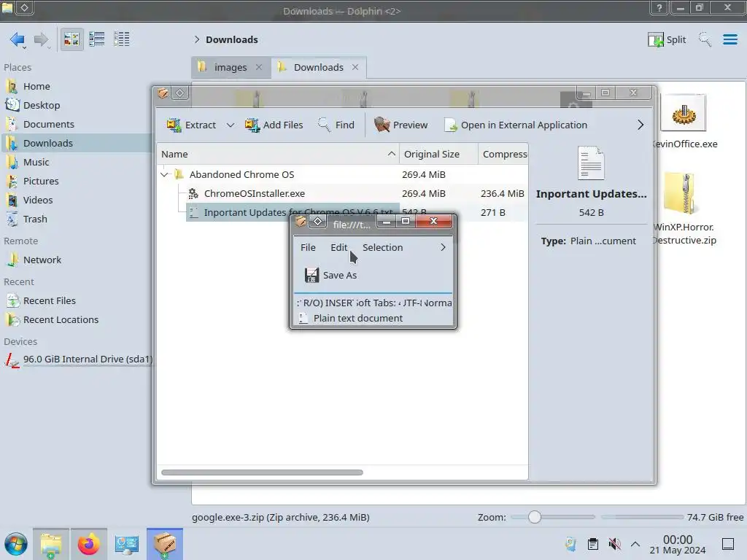The image size is (747, 560).
Task: Enable Split view in Dolphin
Action: [x=667, y=39]
